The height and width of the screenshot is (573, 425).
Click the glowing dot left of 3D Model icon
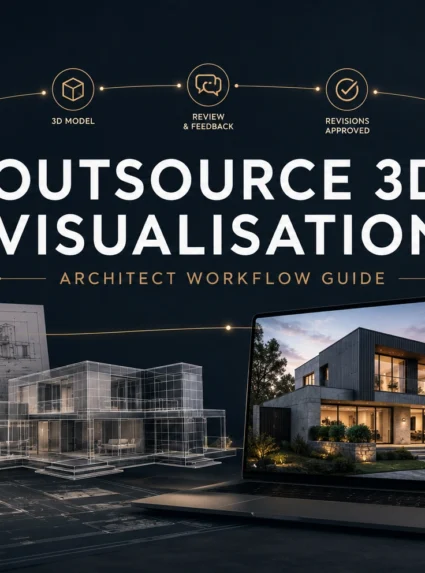[44, 93]
